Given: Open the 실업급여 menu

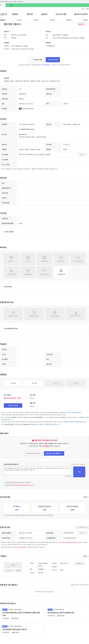Looking at the screenshot, I should (44, 14).
